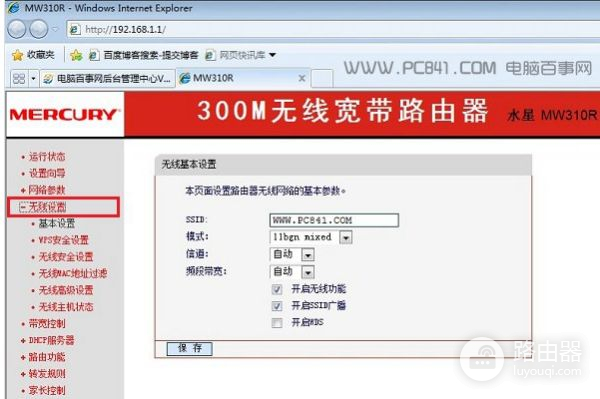The image size is (600, 399).
Task: Switch to the 电脑百事网后台管理中心 tab
Action: click(x=108, y=78)
